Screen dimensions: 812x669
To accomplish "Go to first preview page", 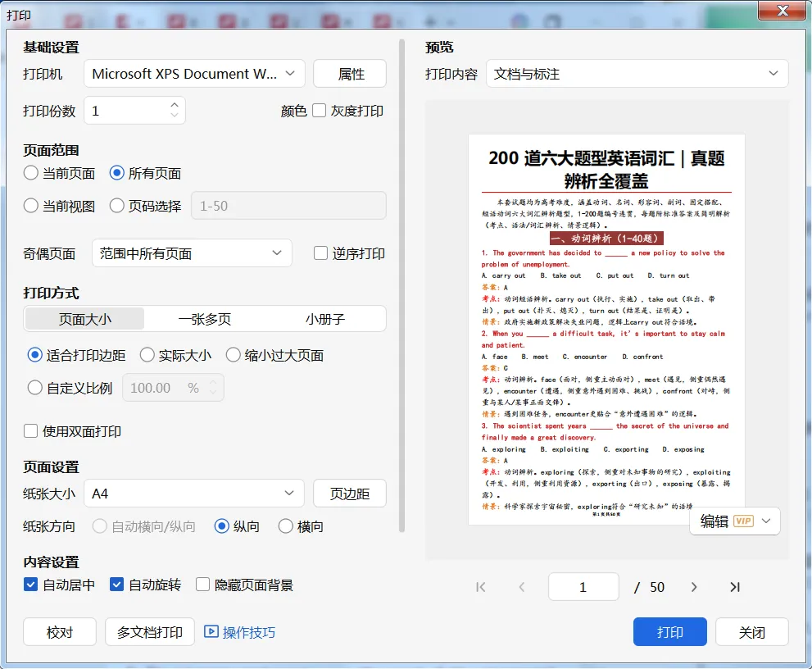I will [x=481, y=587].
